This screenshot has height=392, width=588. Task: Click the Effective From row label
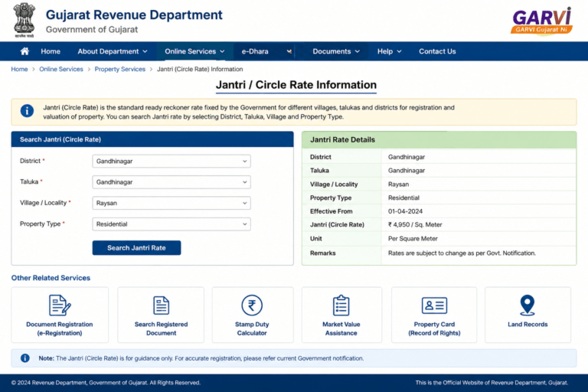[x=331, y=211]
